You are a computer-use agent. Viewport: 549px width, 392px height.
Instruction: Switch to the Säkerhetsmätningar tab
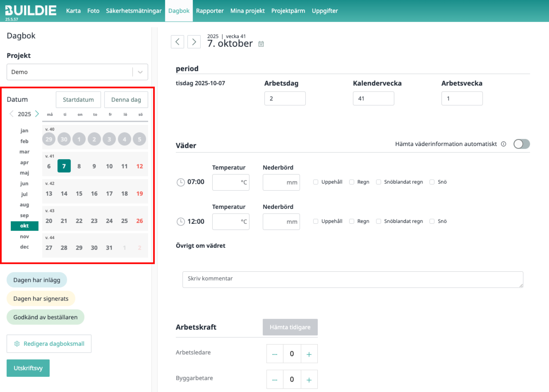coord(133,11)
